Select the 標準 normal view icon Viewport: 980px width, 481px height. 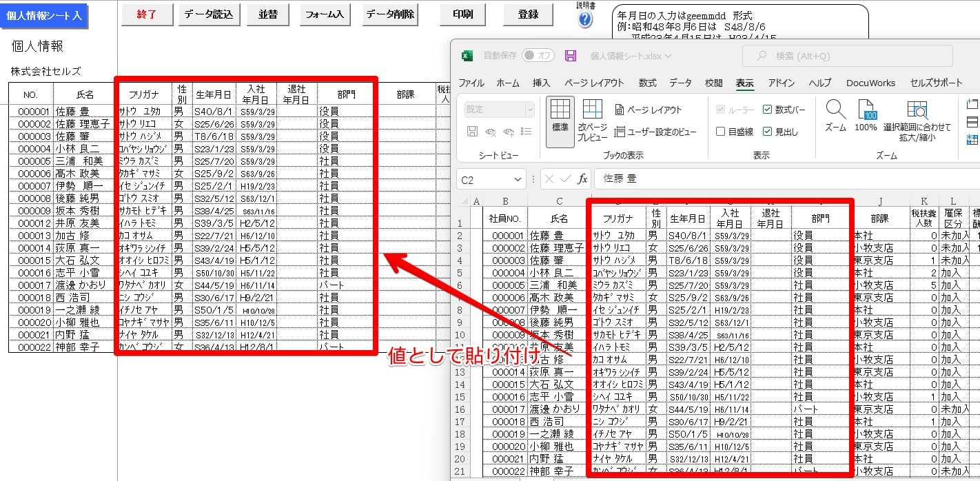(560, 121)
